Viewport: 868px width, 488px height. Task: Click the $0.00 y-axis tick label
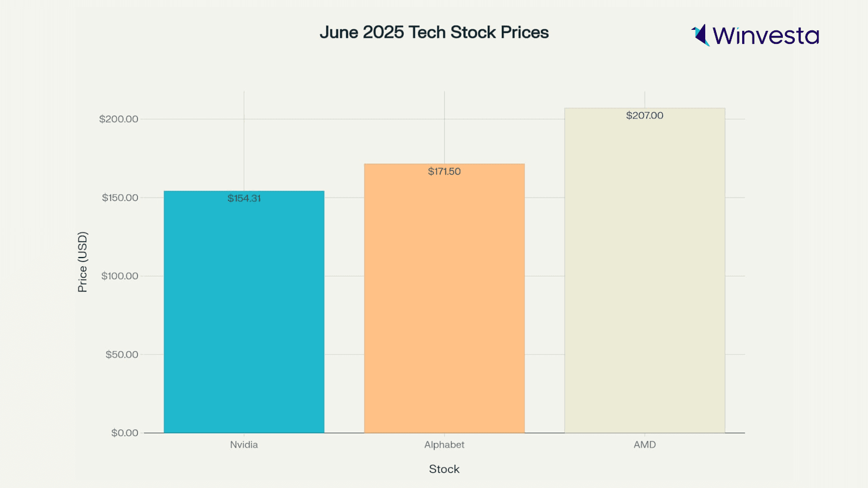tap(125, 433)
